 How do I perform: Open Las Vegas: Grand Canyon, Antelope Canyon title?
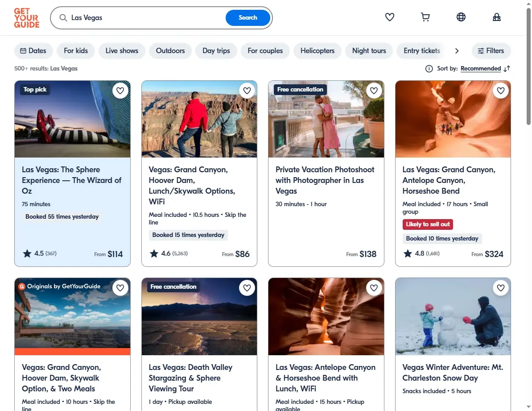point(449,180)
